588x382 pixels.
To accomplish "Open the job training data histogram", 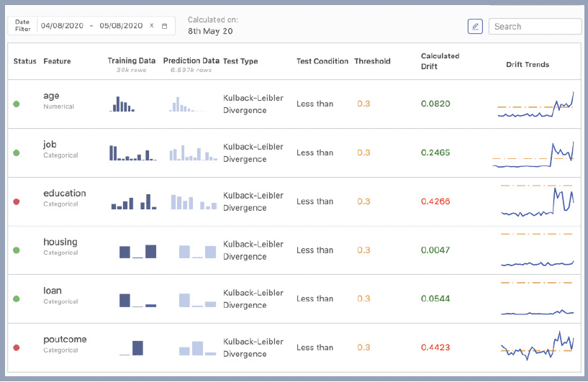I will tap(132, 153).
